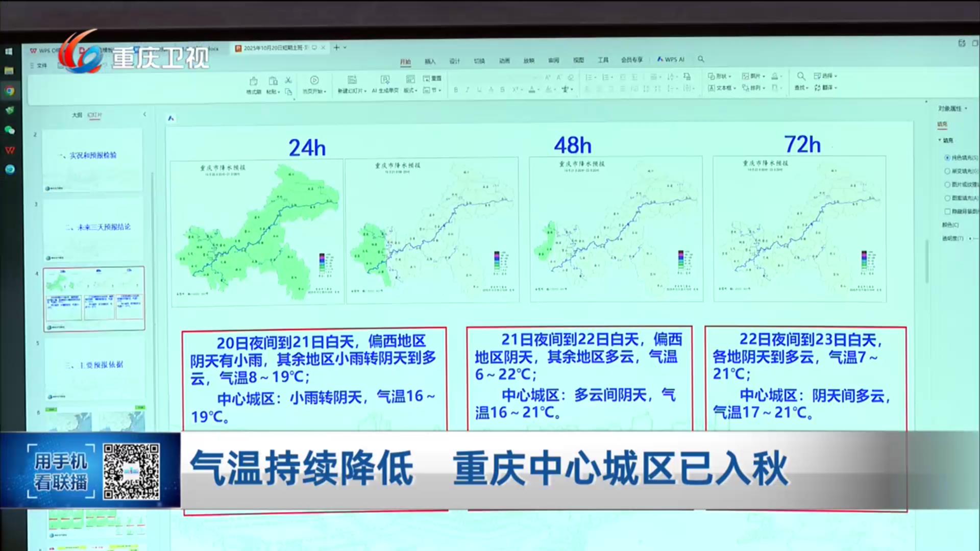Check the hide background graphics checkbox
Screen dimensions: 980x551
pos(947,211)
